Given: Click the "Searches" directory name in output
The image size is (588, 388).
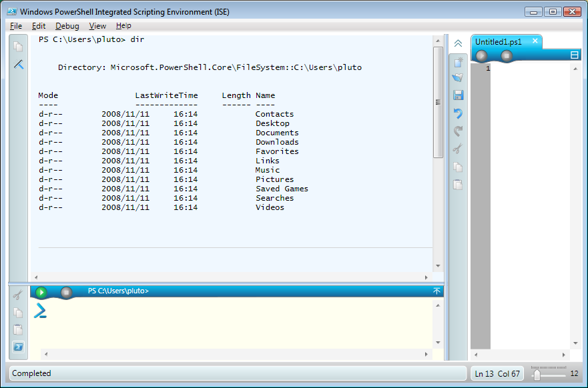Looking at the screenshot, I should tap(274, 199).
